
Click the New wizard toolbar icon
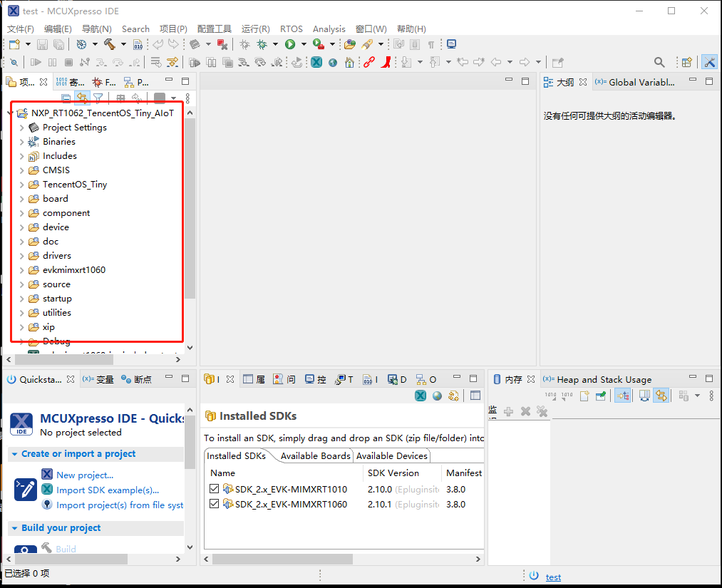point(14,44)
